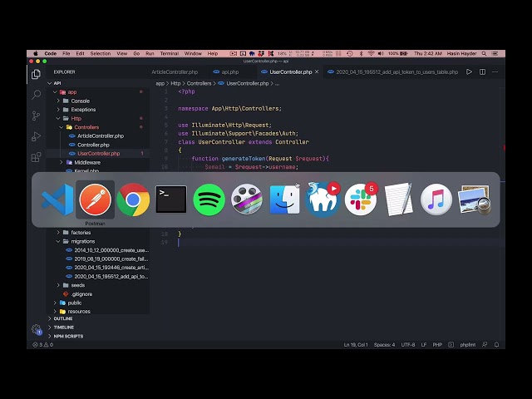Open the Terminal menu
532x399 pixels.
(x=170, y=53)
